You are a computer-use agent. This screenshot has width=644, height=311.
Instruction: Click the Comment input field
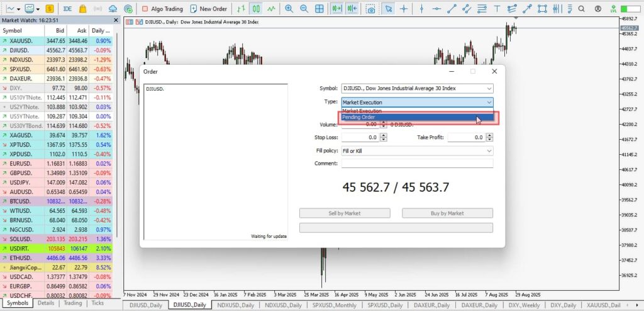pyautogui.click(x=418, y=163)
